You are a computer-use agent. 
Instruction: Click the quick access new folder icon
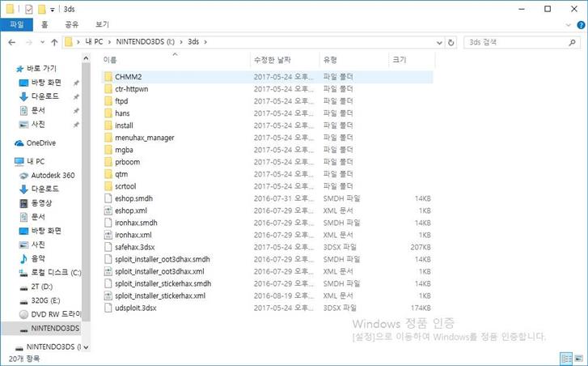[42, 9]
